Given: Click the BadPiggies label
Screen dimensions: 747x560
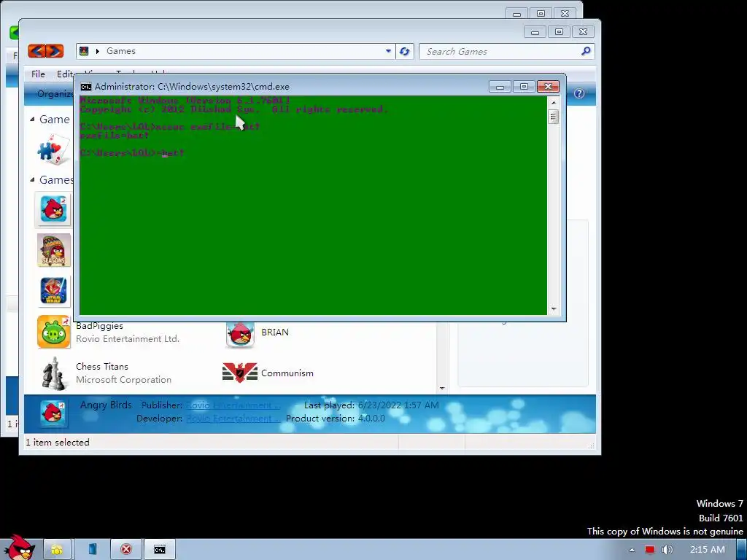Looking at the screenshot, I should coord(99,326).
